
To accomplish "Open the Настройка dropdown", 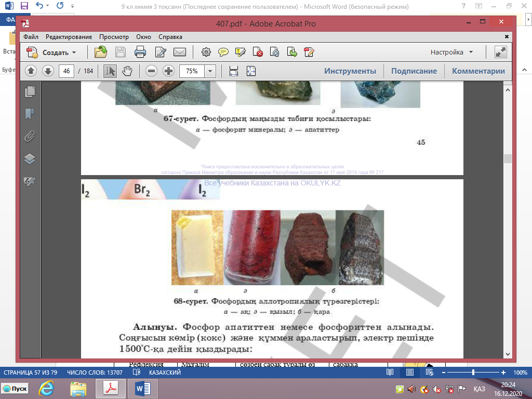I will (451, 52).
